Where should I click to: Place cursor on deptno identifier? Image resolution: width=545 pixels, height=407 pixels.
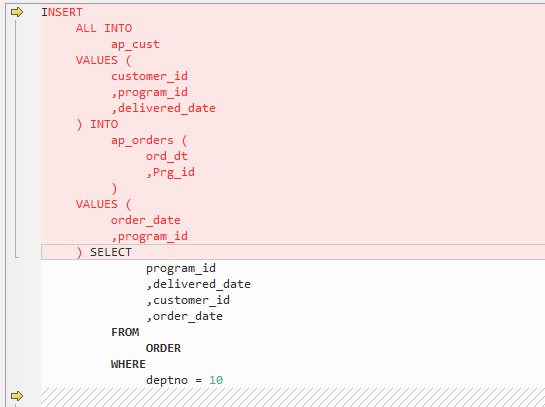pyautogui.click(x=167, y=380)
